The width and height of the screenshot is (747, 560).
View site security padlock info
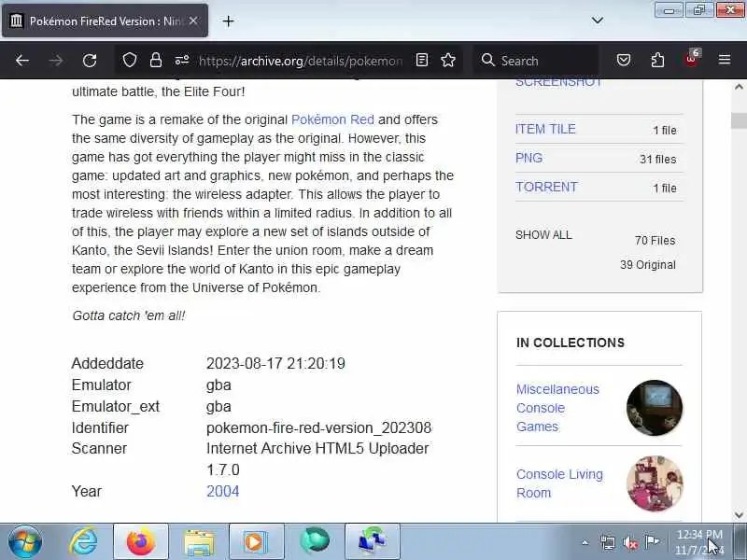(x=156, y=60)
